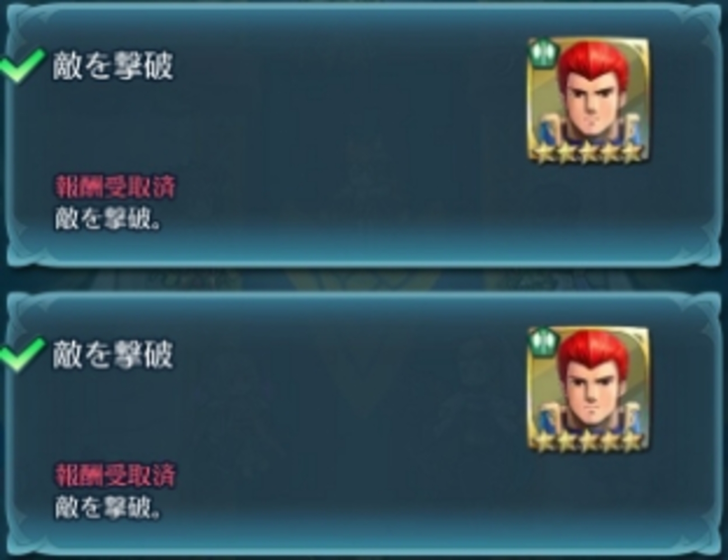The width and height of the screenshot is (728, 560).
Task: Select green badge icon on top hero portrait
Action: (543, 53)
